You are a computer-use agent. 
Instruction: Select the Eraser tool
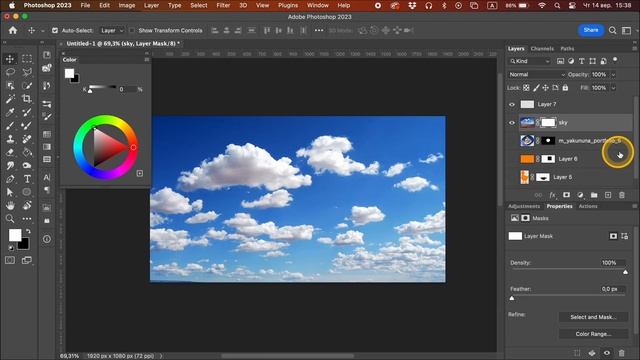tap(10, 152)
